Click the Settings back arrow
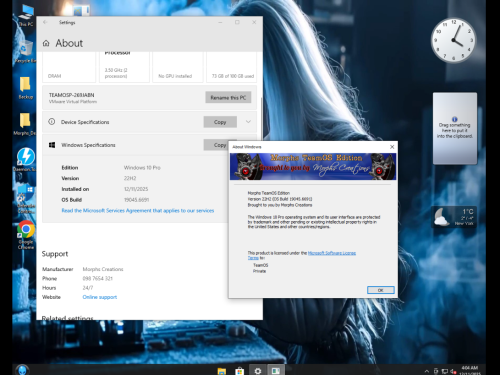 tap(45, 22)
